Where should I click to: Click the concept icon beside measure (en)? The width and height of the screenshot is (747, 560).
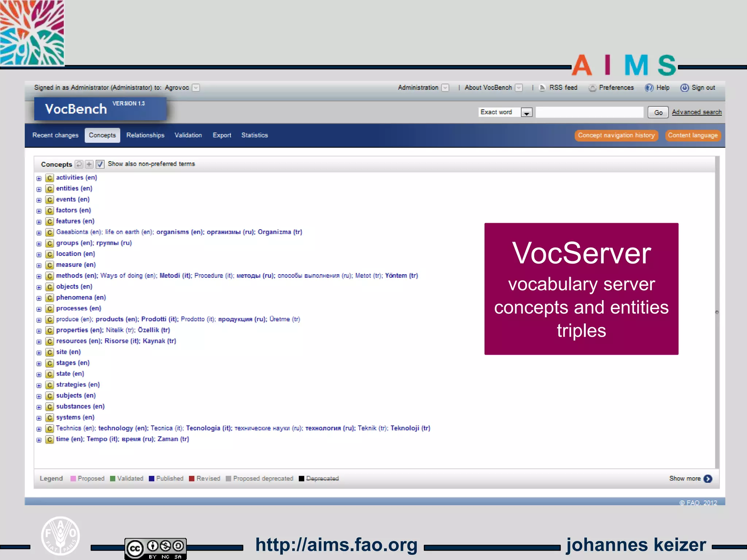pyautogui.click(x=50, y=265)
